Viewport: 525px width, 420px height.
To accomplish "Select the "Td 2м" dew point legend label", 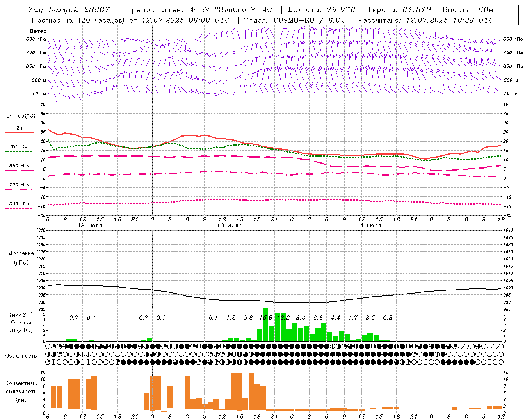I will pyautogui.click(x=19, y=147).
